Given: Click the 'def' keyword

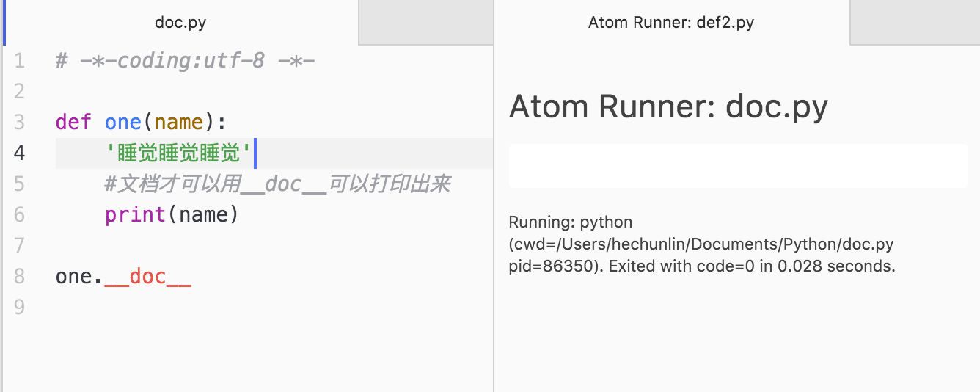Looking at the screenshot, I should (x=73, y=122).
